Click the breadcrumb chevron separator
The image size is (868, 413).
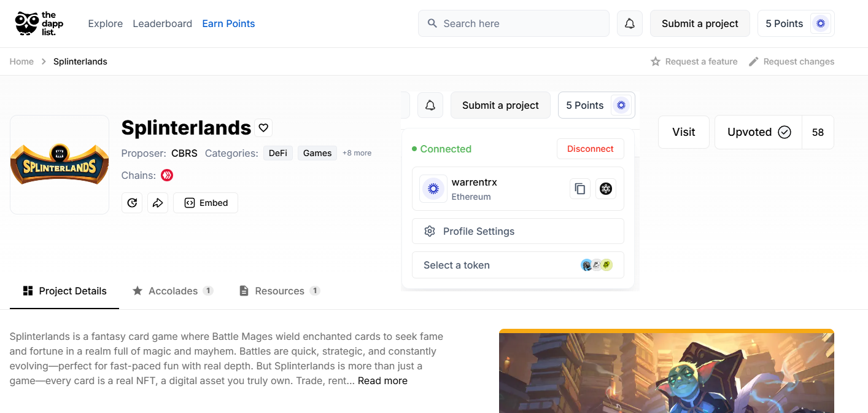(x=44, y=61)
